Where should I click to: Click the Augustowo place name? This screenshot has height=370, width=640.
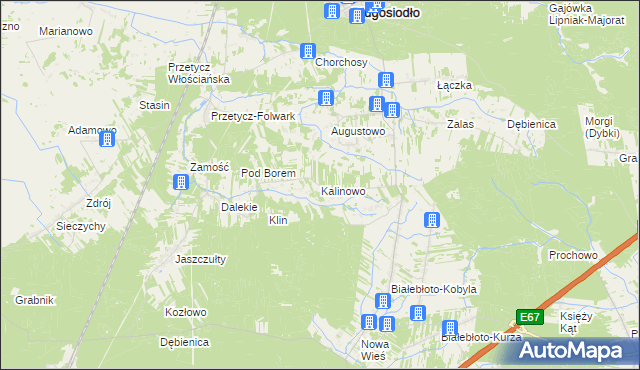coord(358,131)
